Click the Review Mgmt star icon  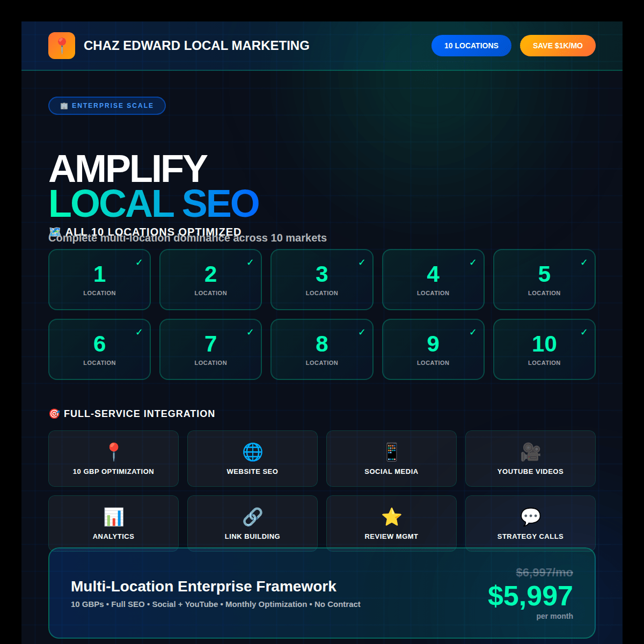[391, 517]
